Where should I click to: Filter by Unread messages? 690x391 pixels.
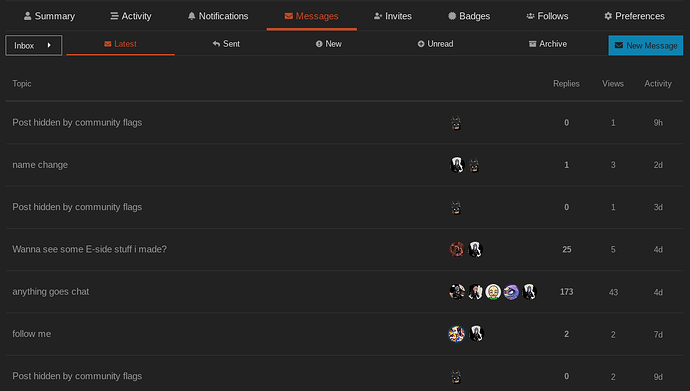point(435,44)
